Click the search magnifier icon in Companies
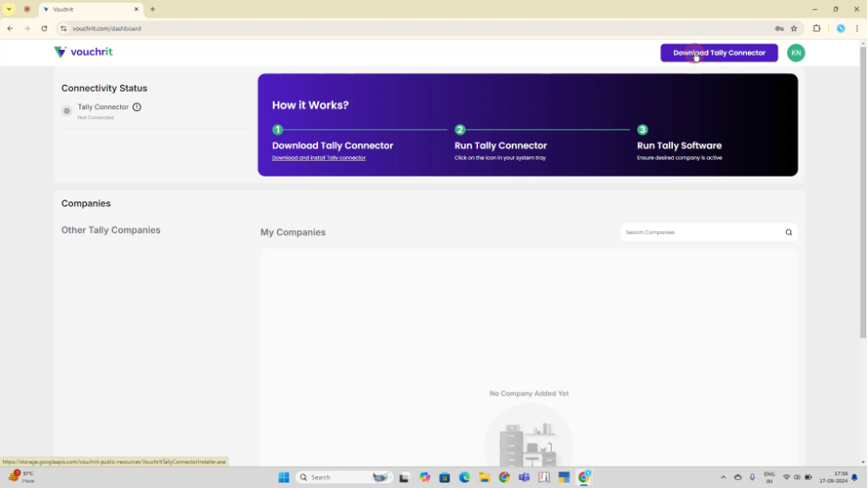 click(x=789, y=232)
